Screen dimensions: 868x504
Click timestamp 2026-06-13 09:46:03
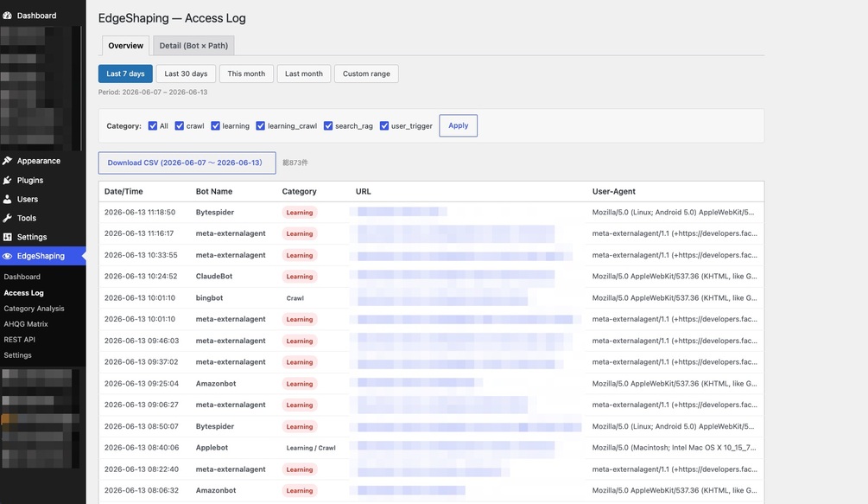141,341
